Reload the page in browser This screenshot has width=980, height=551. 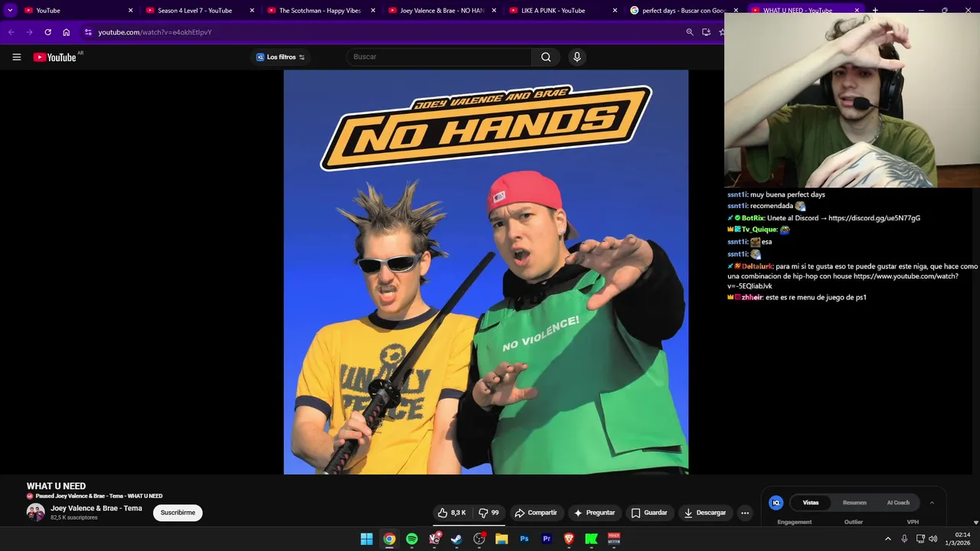[47, 32]
